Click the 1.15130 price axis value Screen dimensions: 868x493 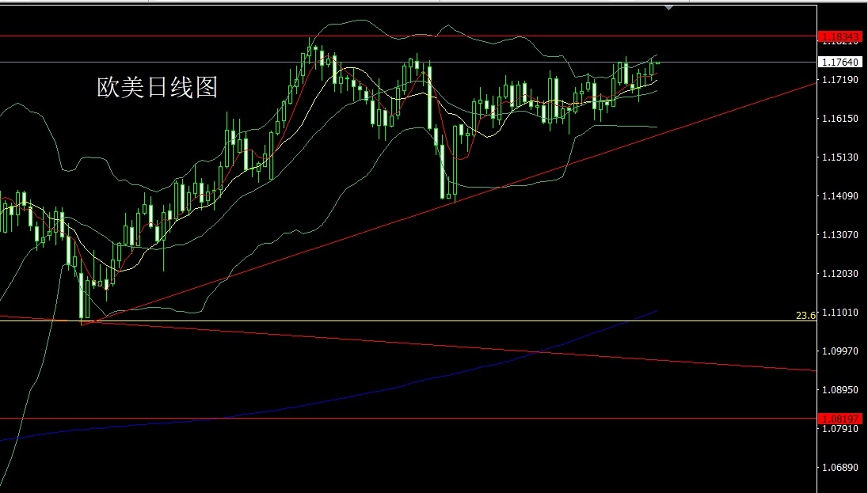pyautogui.click(x=839, y=157)
